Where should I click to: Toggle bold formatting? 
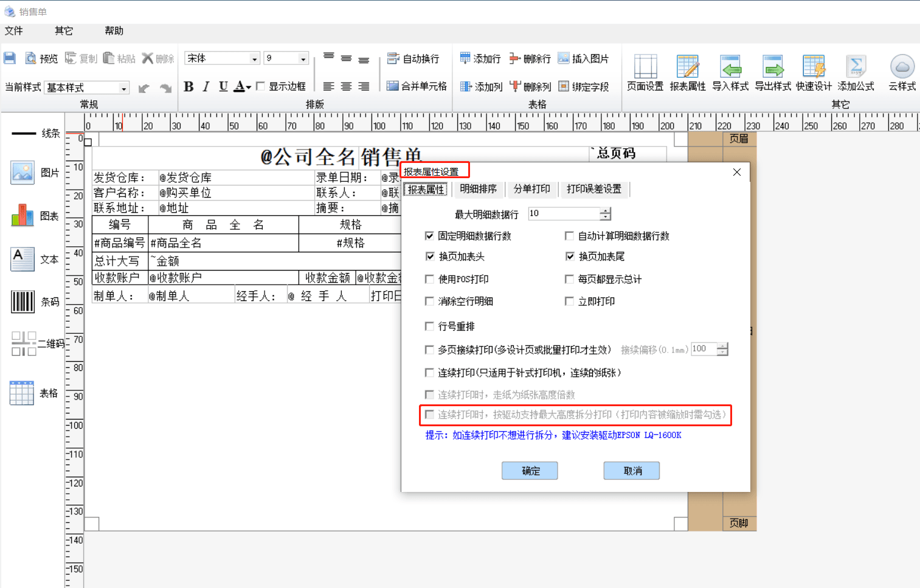(x=188, y=86)
